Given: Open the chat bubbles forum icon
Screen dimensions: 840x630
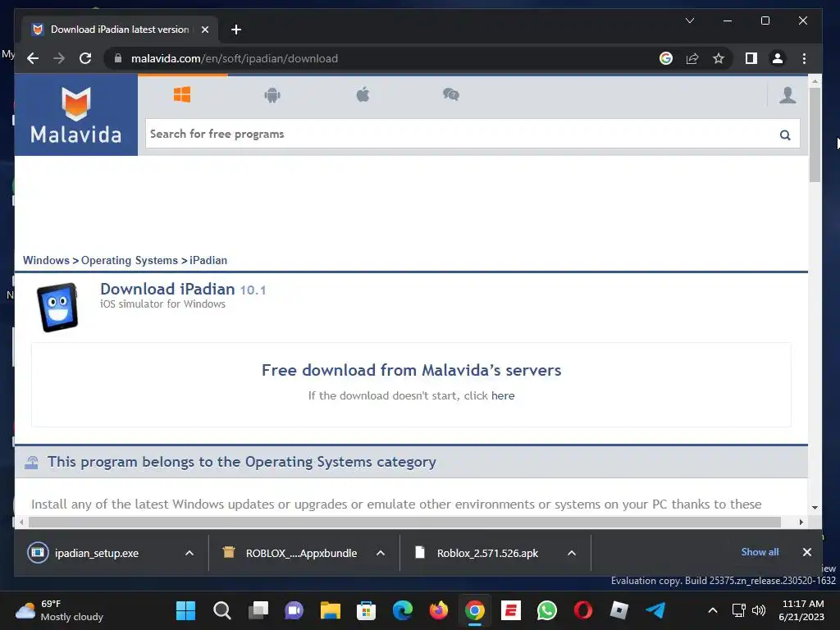Looking at the screenshot, I should [451, 95].
